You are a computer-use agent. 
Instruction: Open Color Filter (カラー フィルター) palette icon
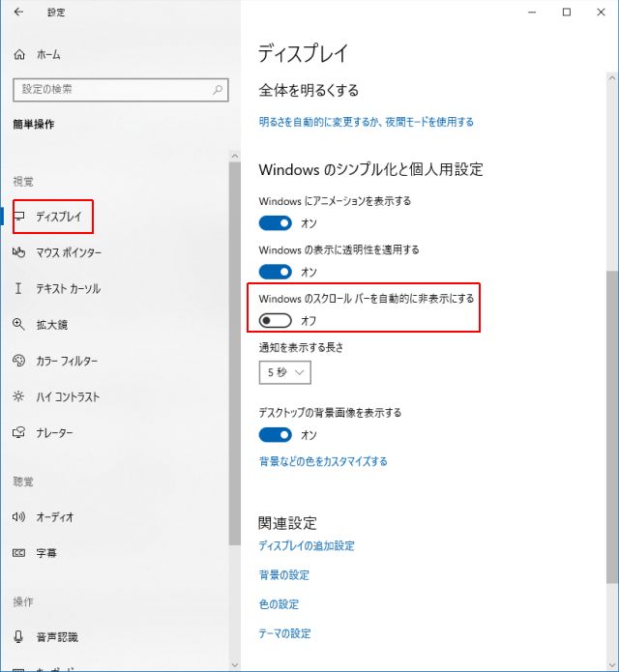tap(18, 361)
